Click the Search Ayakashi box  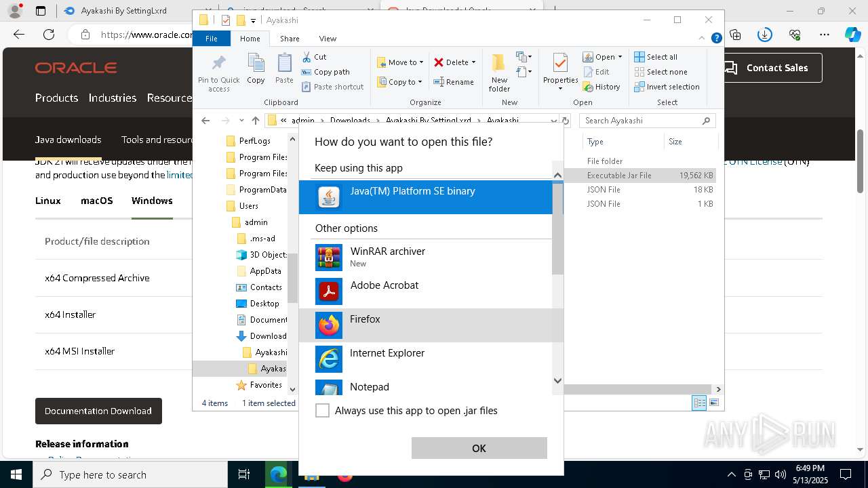tap(648, 121)
